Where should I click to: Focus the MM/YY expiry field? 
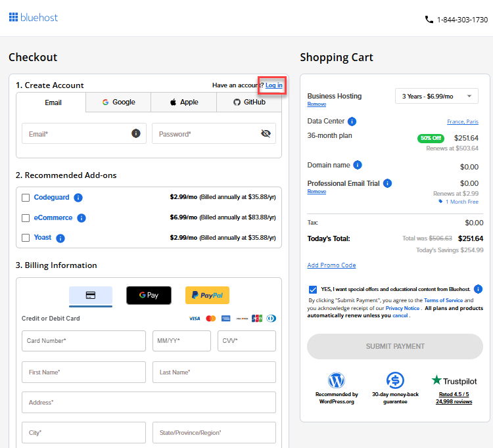(181, 341)
